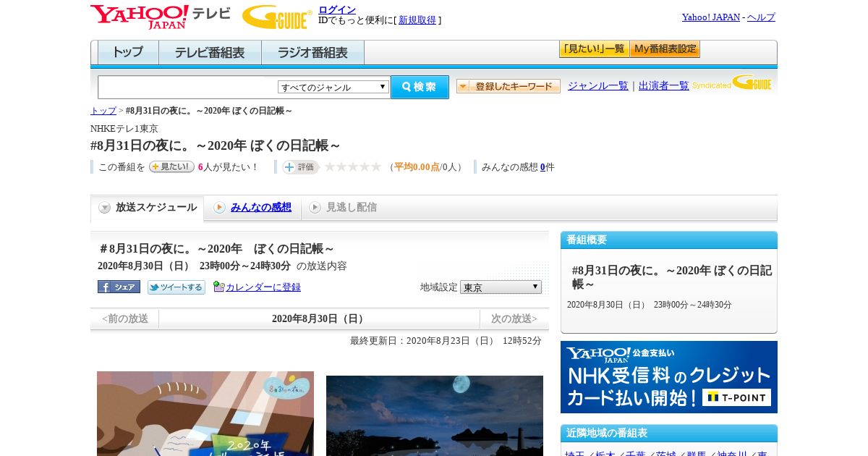Click the トップ breadcrumb link
868x456 pixels.
(x=103, y=111)
